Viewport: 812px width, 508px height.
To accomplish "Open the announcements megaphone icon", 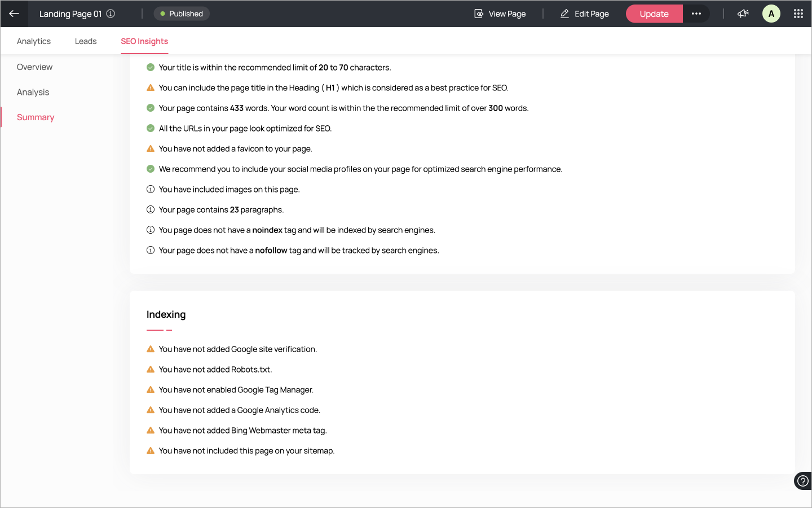I will [x=743, y=14].
